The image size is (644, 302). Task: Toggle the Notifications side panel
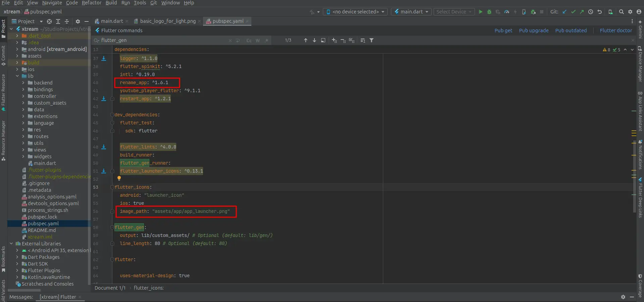tap(640, 155)
